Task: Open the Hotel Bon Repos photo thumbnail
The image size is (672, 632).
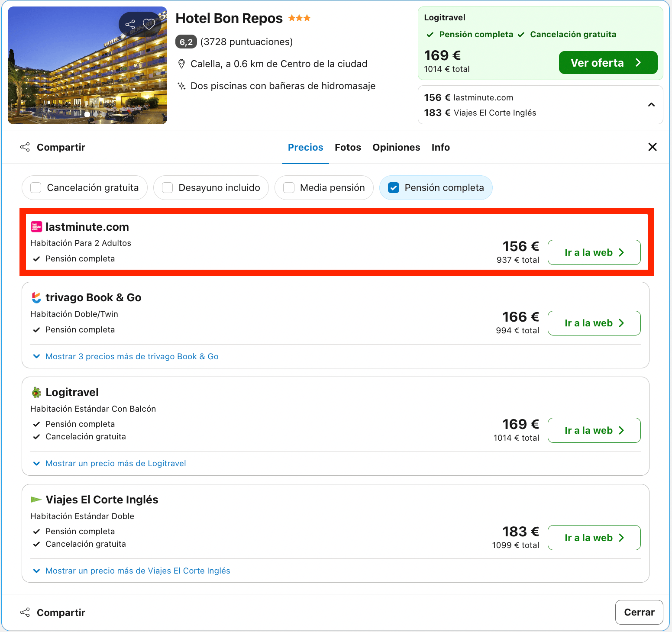Action: [x=87, y=65]
